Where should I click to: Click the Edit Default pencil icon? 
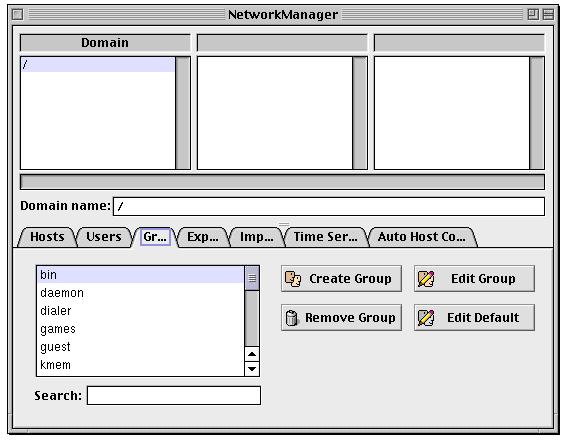point(426,318)
